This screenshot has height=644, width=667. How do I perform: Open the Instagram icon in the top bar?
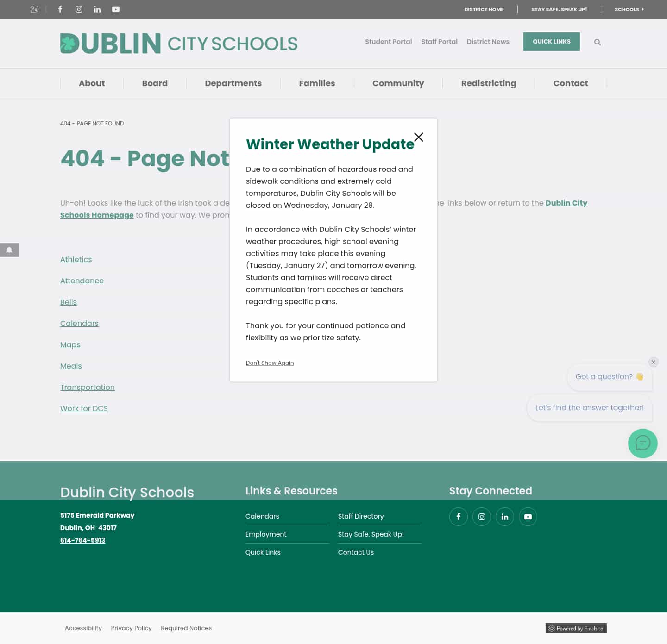click(x=79, y=9)
